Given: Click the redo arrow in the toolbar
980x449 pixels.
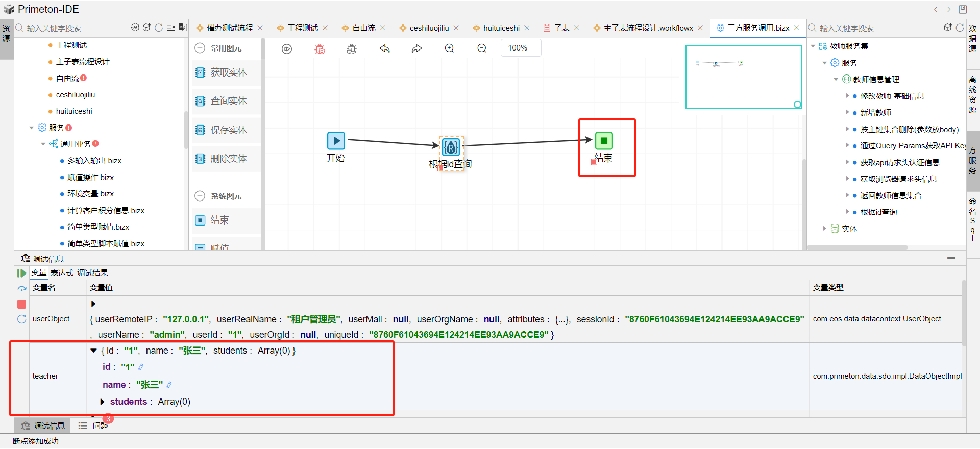Looking at the screenshot, I should pos(417,49).
